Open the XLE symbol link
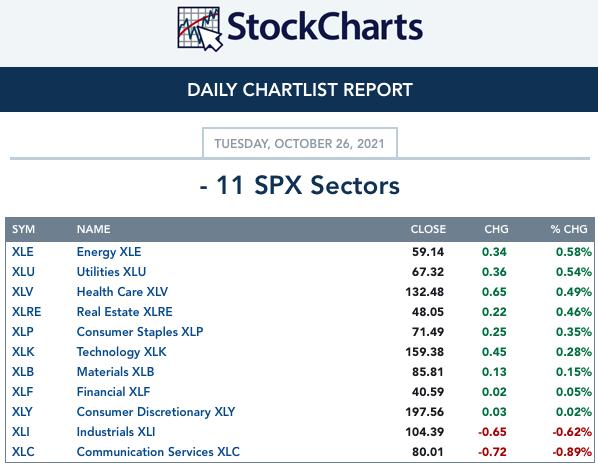 pyautogui.click(x=23, y=252)
